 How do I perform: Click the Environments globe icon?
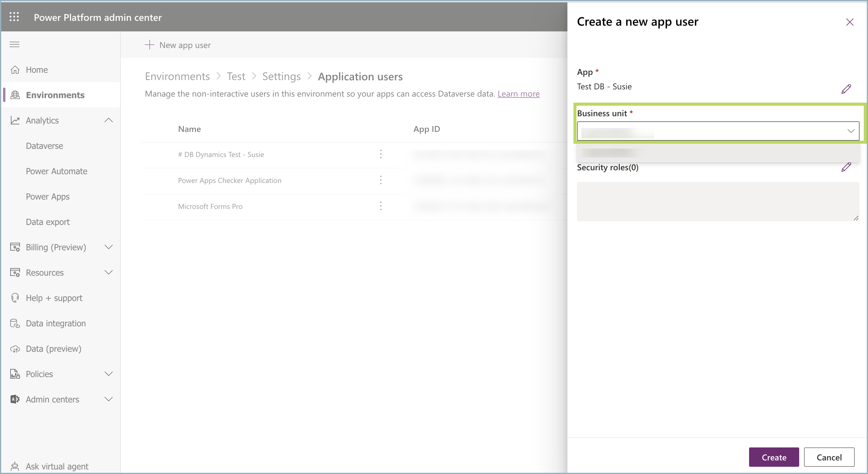coord(15,95)
